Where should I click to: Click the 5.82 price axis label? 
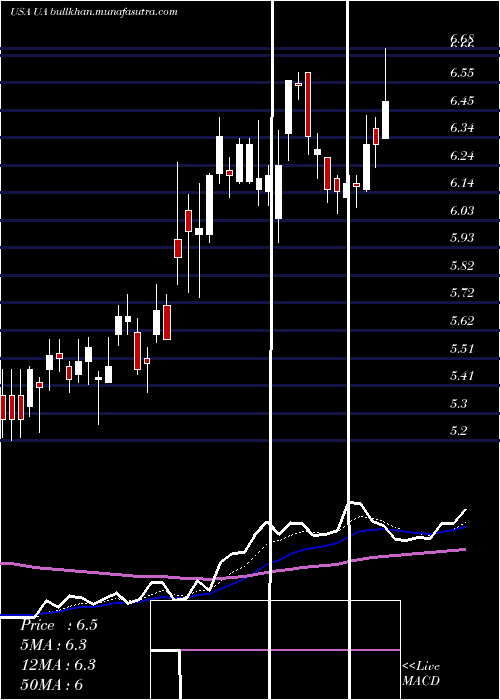pos(462,266)
